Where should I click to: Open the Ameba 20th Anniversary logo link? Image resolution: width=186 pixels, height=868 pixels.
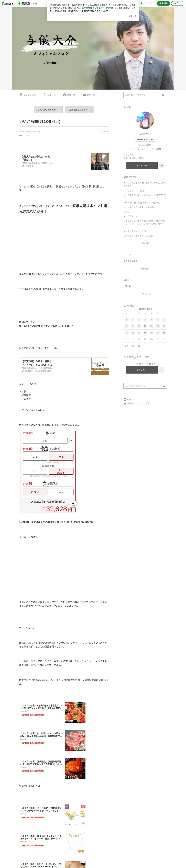coord(24,3)
